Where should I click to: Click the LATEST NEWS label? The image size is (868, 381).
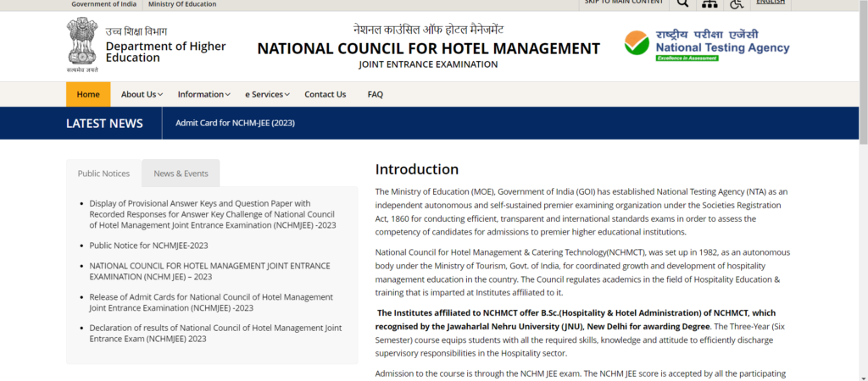coord(104,124)
